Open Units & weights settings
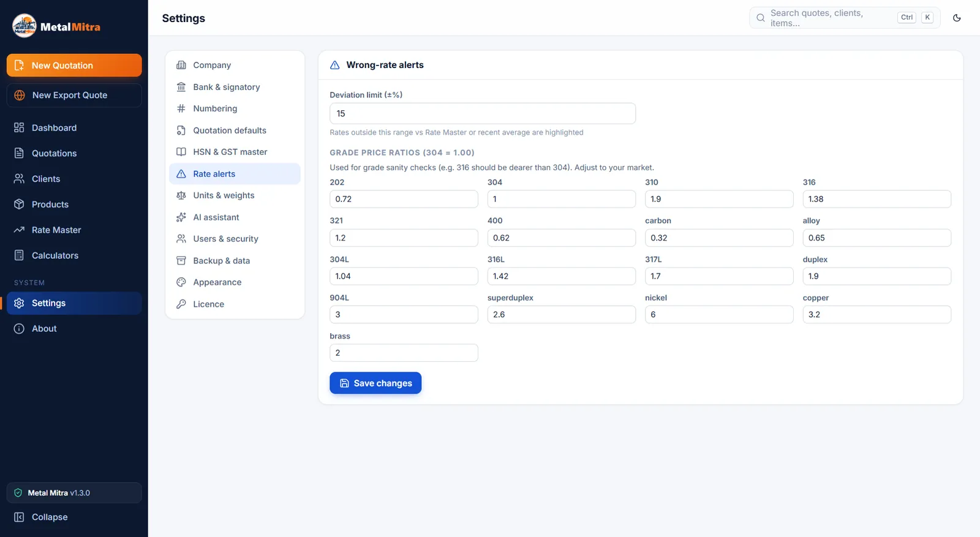Screen dimensions: 980x537 coord(235,195)
